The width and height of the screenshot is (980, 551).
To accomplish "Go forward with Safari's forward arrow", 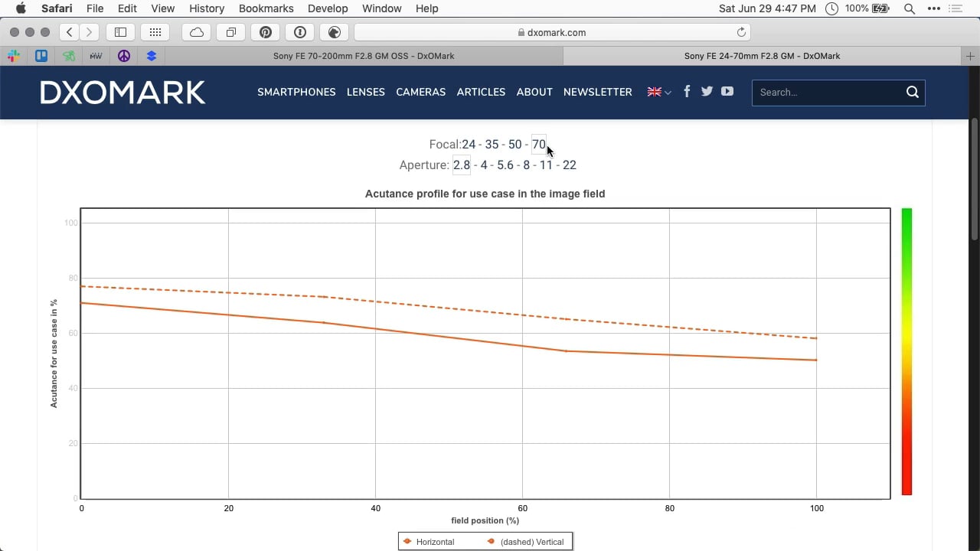I will click(89, 32).
